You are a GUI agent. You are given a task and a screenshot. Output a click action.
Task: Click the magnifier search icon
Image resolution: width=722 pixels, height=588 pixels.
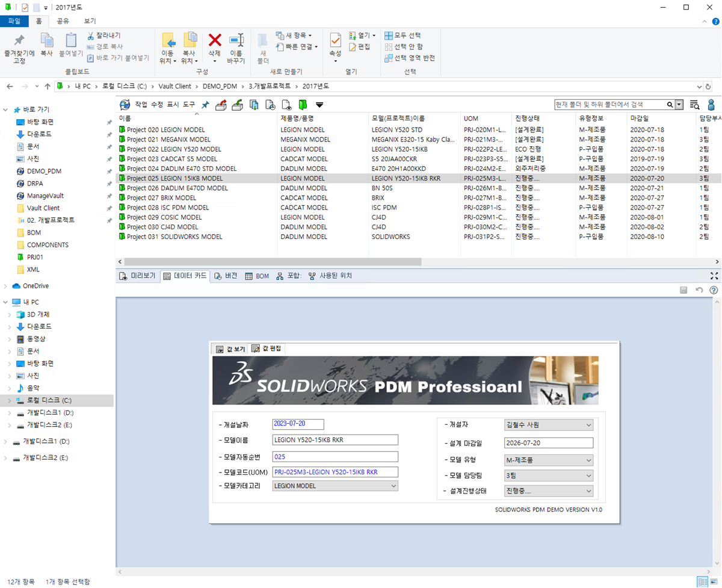[x=670, y=105]
